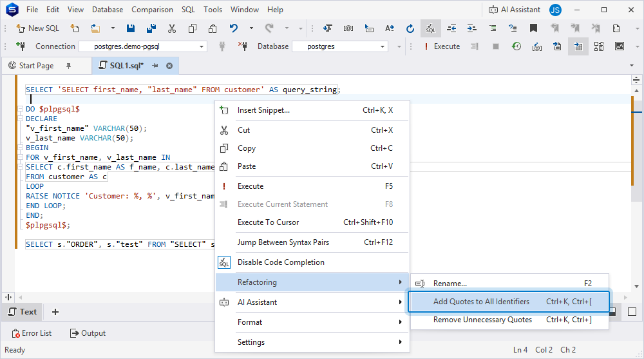Click the Execute button in toolbar
644x359 pixels.
[x=442, y=46]
